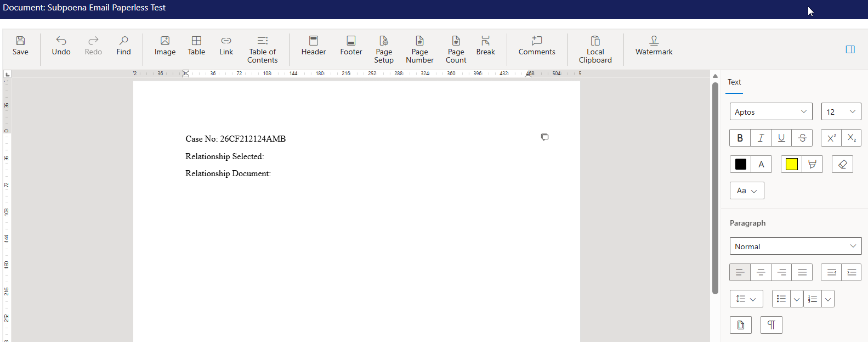Click the vertical document scrollbar

click(715, 187)
